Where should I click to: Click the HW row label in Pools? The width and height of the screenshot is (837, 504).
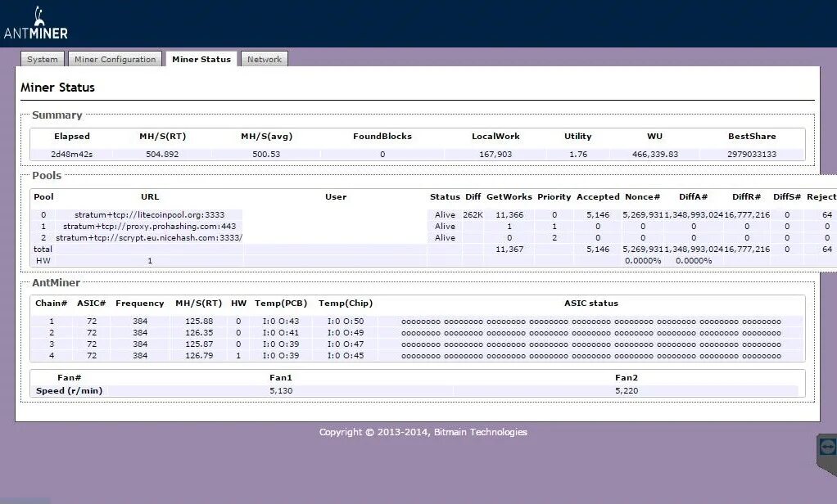pos(43,261)
